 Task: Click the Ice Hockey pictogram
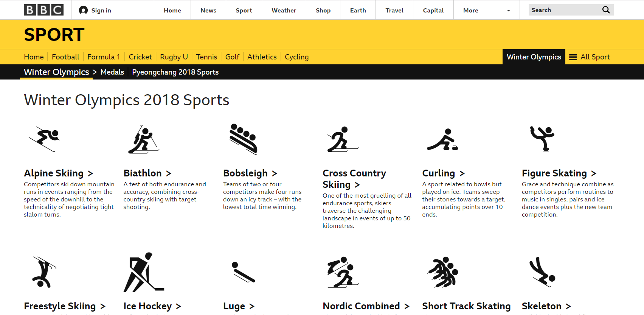pyautogui.click(x=144, y=272)
